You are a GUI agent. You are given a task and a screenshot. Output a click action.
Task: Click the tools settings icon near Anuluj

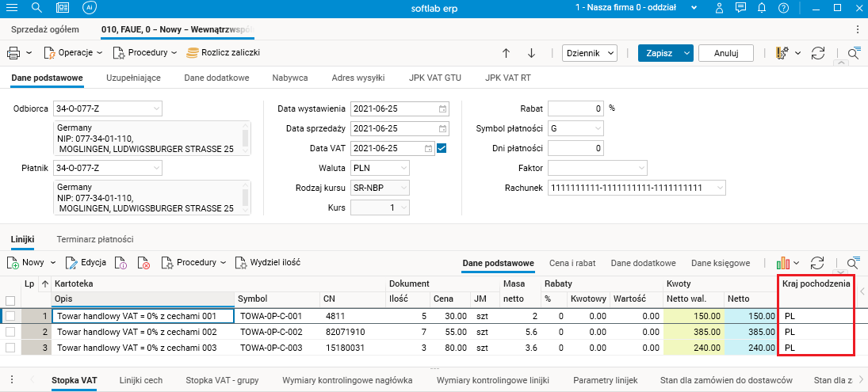[782, 53]
